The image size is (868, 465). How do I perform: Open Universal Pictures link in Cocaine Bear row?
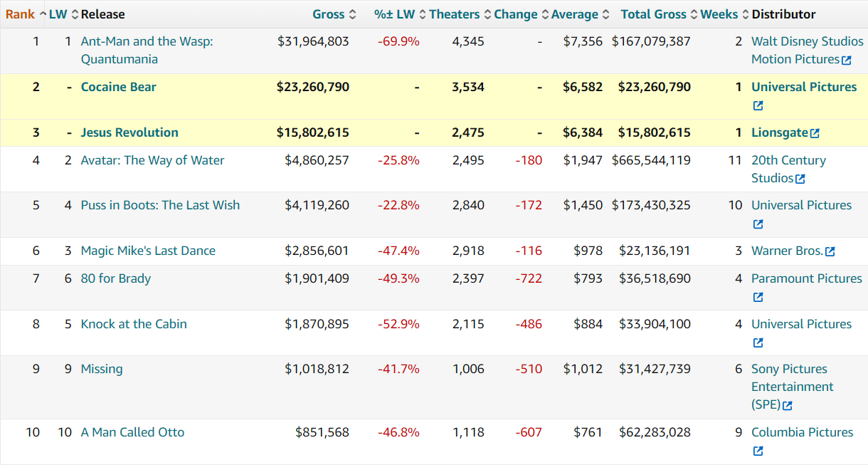tap(804, 87)
